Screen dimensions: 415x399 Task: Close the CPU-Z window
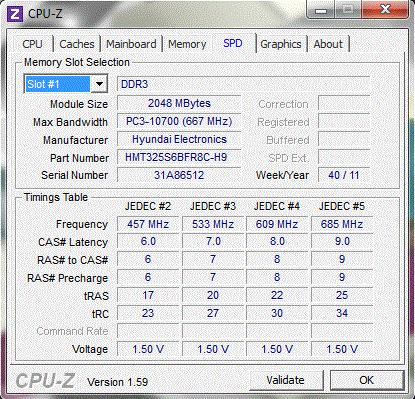[x=385, y=9]
